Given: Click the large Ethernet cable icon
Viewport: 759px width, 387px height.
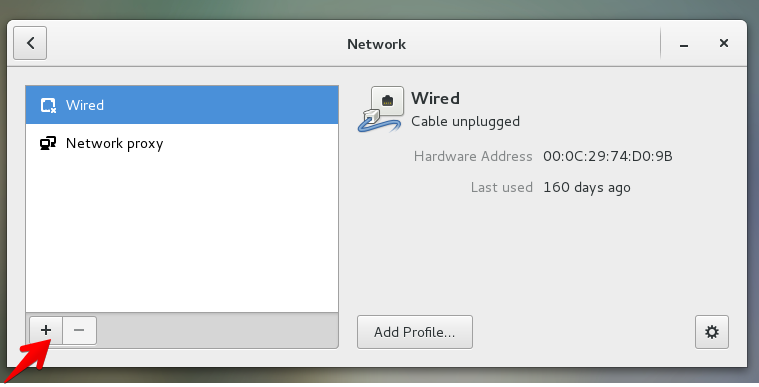Looking at the screenshot, I should [381, 109].
